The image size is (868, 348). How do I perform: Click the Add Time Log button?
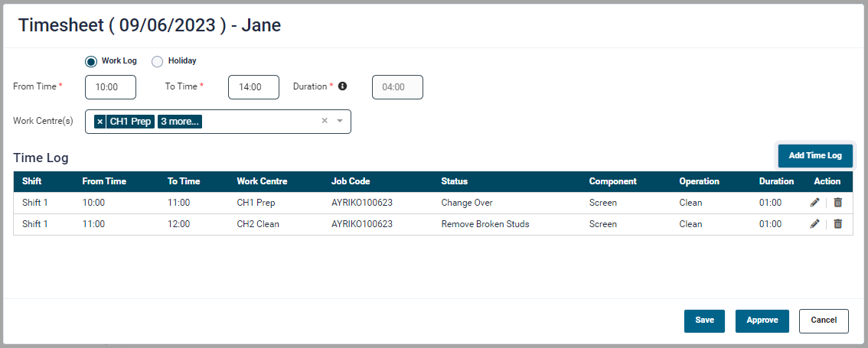tap(814, 155)
